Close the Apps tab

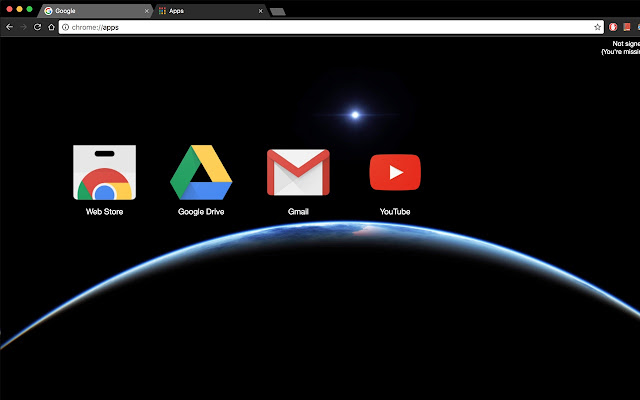click(x=261, y=11)
